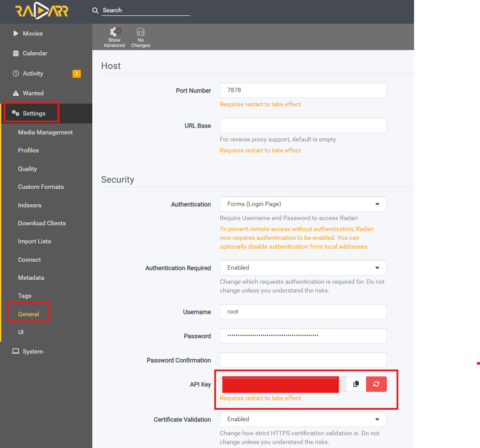Click the Calendar sidebar icon

tap(16, 53)
